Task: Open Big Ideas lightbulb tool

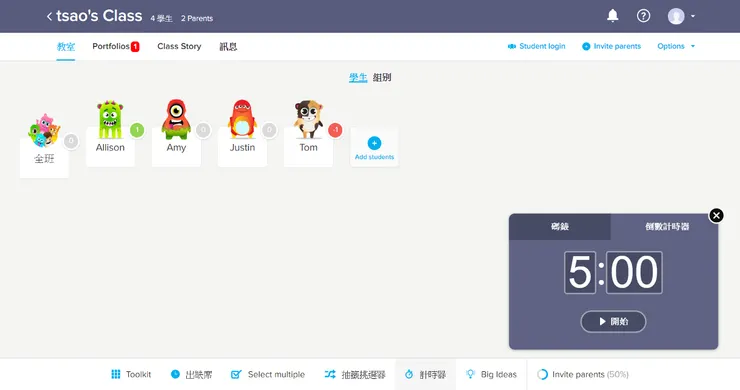Action: coord(491,374)
